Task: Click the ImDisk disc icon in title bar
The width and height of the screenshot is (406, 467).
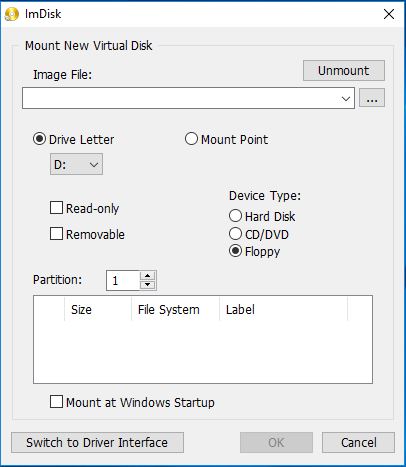Action: click(x=12, y=14)
